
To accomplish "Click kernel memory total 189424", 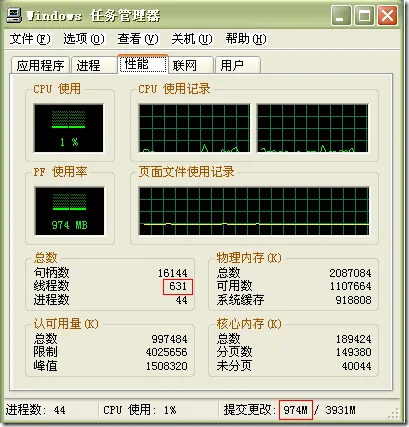I will pos(353,339).
